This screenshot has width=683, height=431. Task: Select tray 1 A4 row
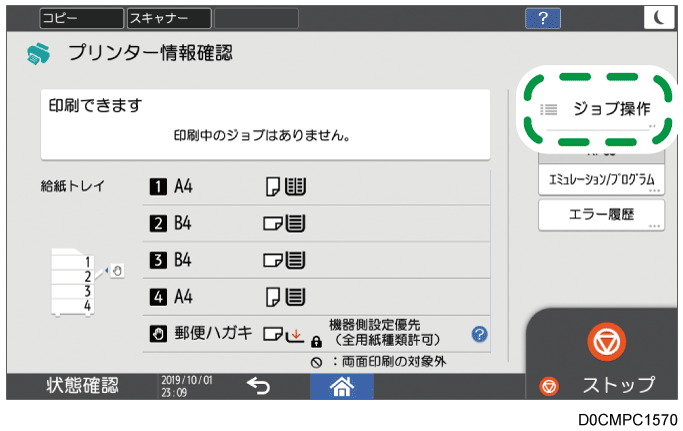point(317,187)
